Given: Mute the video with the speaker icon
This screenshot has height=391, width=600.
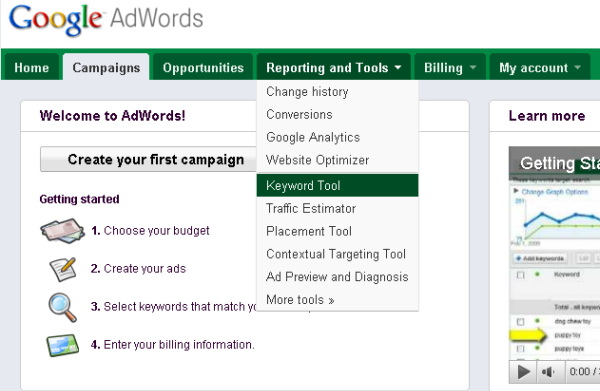Looking at the screenshot, I should point(548,371).
